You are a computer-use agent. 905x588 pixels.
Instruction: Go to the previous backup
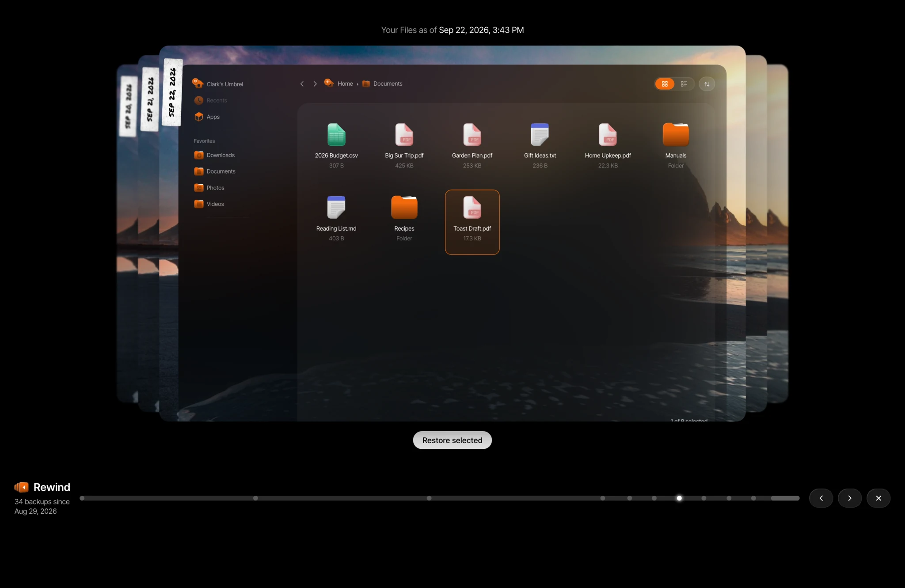(x=821, y=498)
